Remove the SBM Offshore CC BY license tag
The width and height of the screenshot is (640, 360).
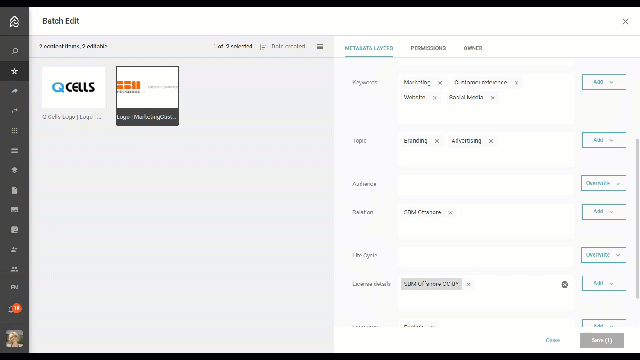click(x=469, y=284)
